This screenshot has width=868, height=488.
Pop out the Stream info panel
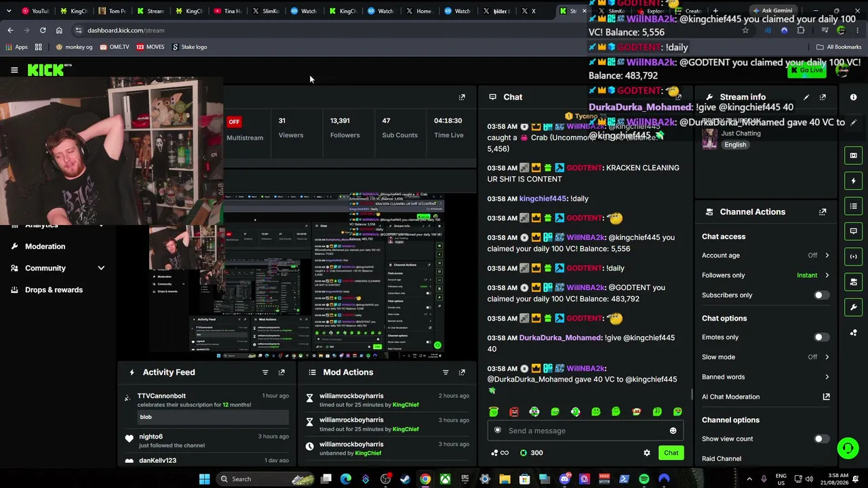pos(823,97)
